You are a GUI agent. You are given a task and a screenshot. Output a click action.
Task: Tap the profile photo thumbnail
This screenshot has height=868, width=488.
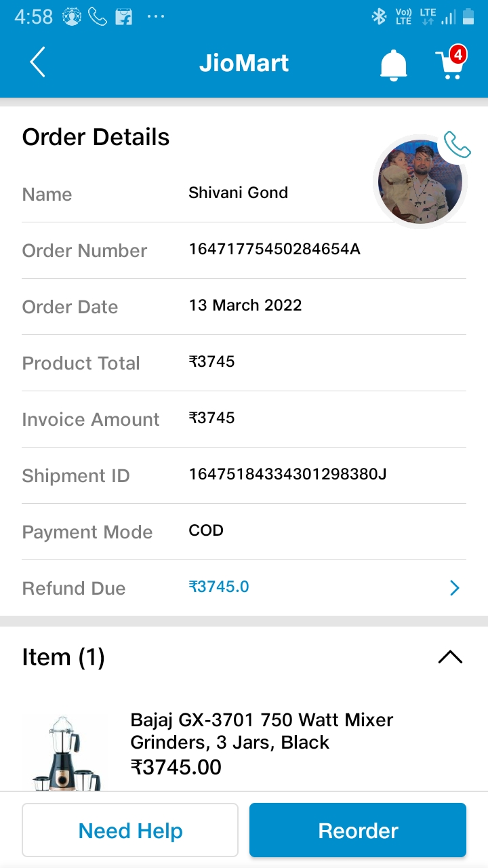tap(420, 182)
